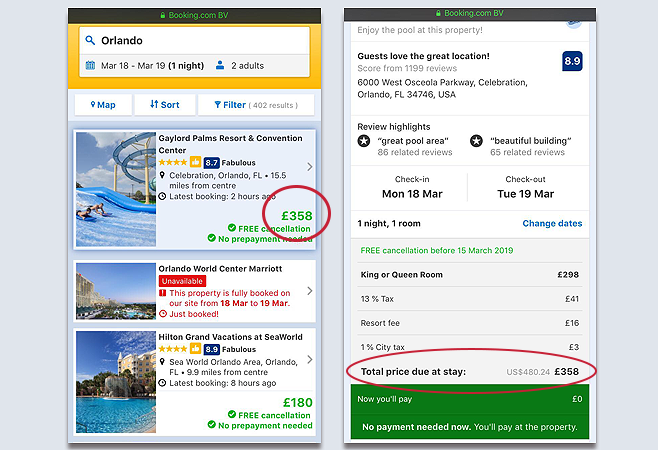Click the Hilton thumbs-up preferred icon
Viewport: 658px width, 450px height.
click(x=195, y=348)
